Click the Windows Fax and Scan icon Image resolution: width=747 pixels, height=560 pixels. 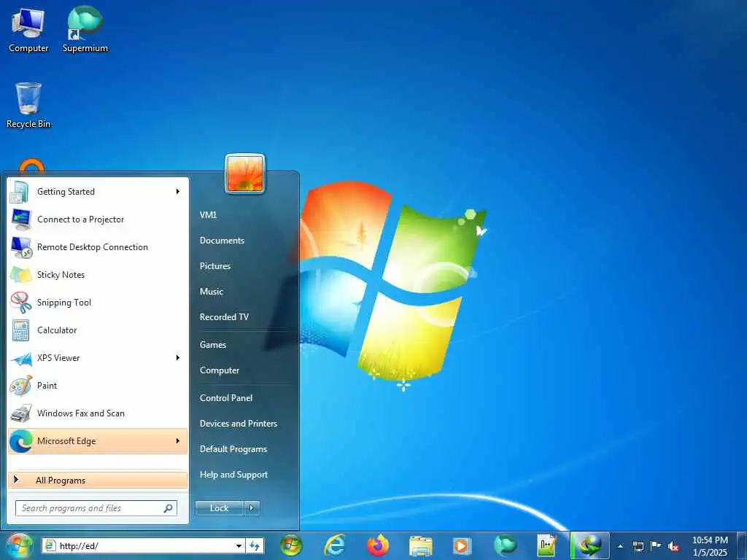(x=21, y=413)
